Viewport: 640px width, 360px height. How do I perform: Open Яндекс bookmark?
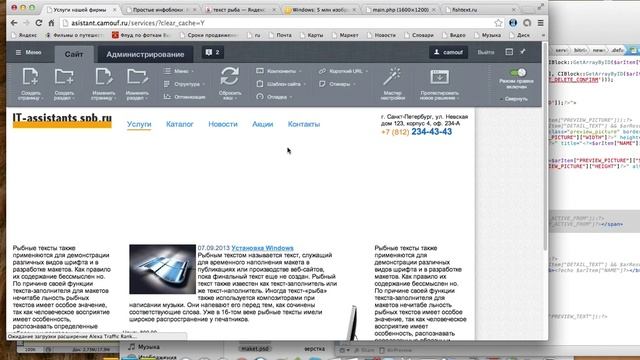[24, 35]
